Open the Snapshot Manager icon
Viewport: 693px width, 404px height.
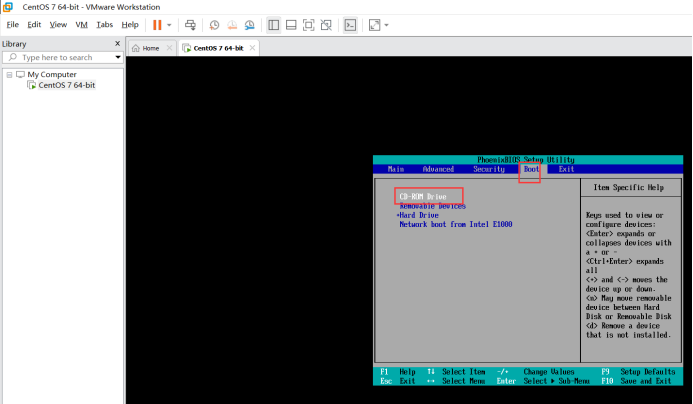(x=250, y=24)
